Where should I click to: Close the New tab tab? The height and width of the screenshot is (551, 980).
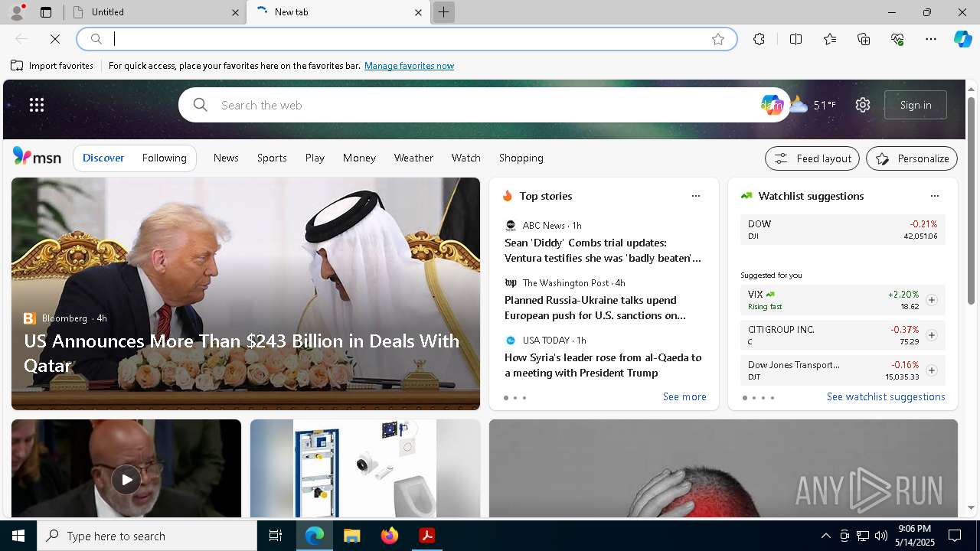[x=418, y=12]
